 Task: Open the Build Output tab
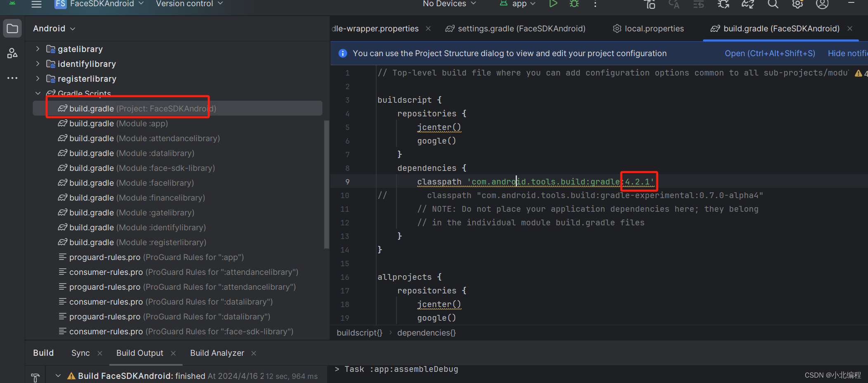[x=140, y=353]
